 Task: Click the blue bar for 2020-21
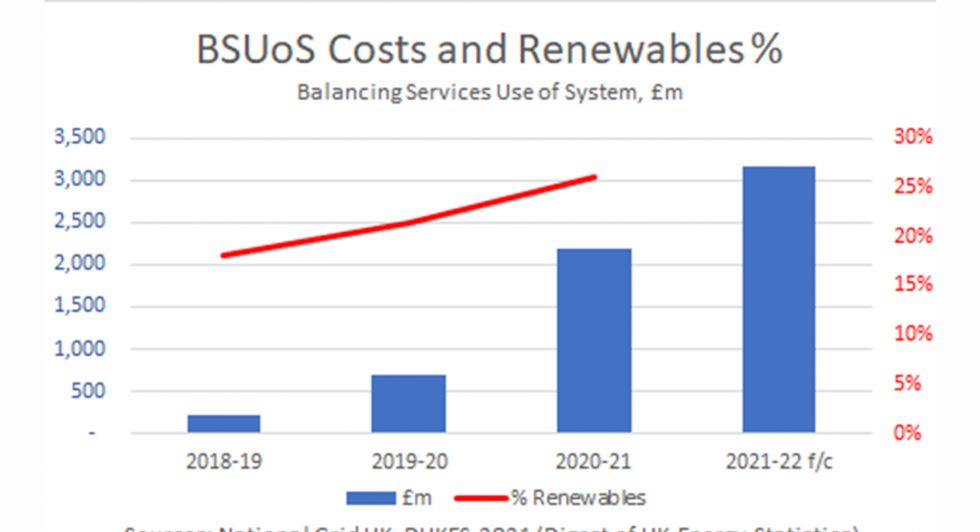coord(594,340)
